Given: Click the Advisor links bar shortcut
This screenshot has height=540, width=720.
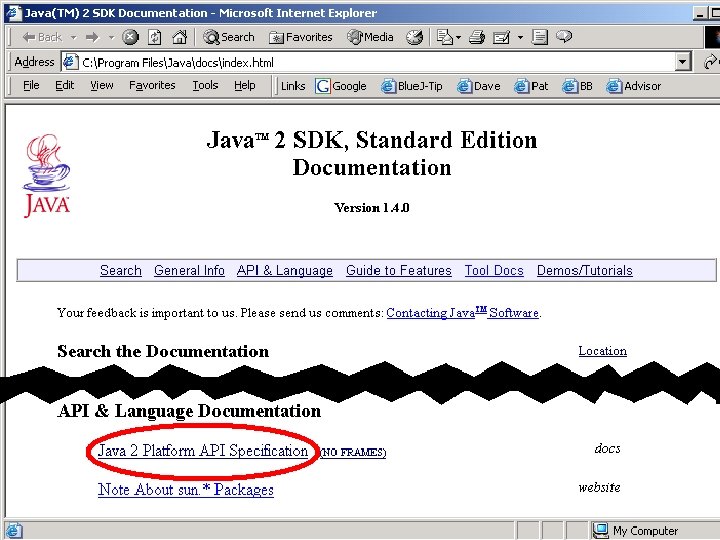Looking at the screenshot, I should click(634, 86).
